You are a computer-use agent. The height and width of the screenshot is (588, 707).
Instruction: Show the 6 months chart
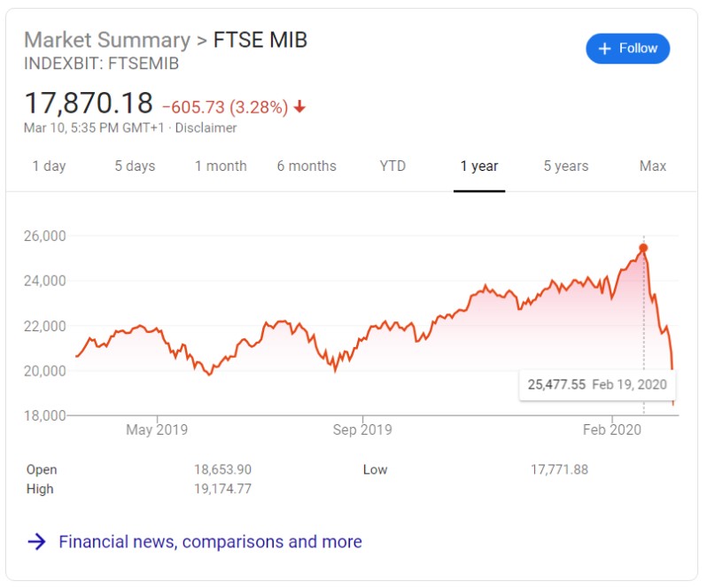point(307,166)
